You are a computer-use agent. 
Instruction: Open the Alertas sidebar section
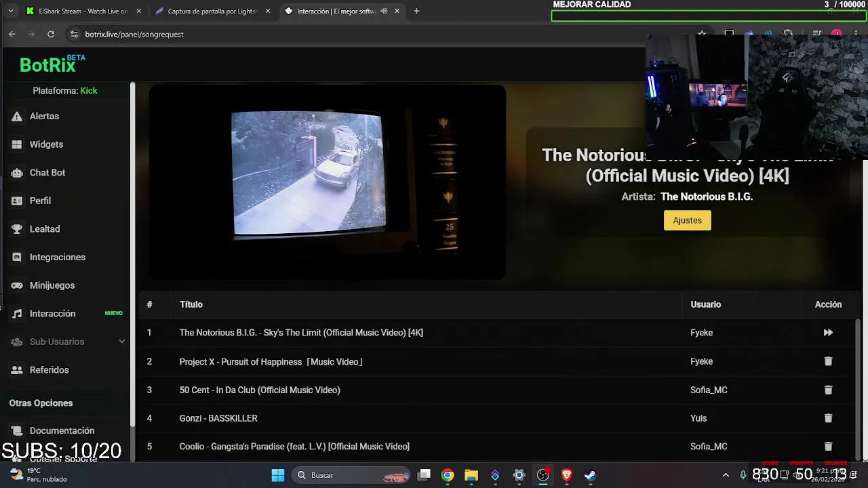(x=44, y=116)
